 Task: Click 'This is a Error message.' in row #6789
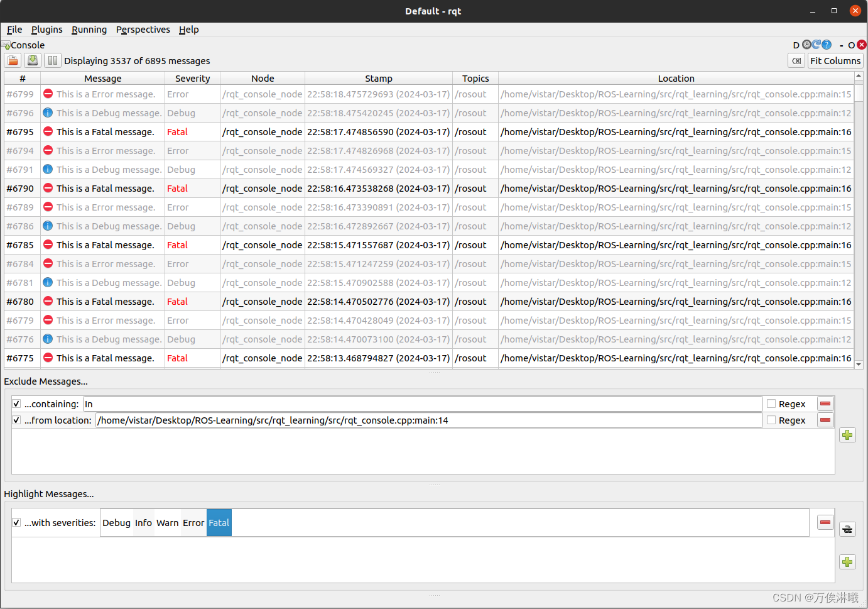106,207
